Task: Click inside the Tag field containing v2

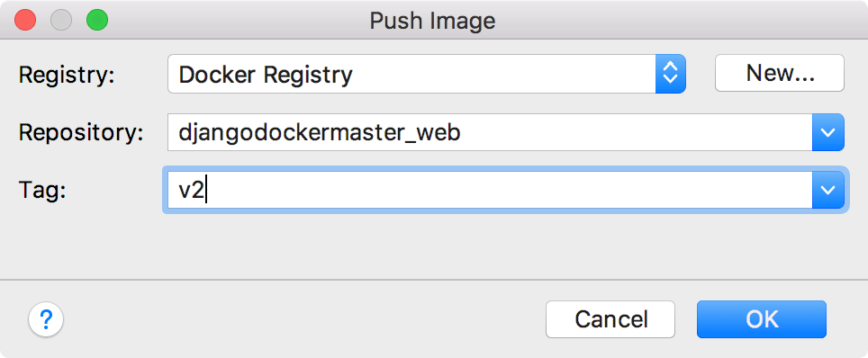Action: (x=490, y=190)
